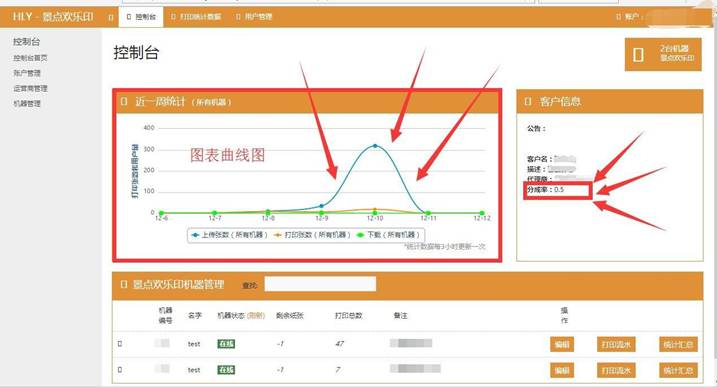Open the 账户 menu at top right
Viewport: 717px width, 388px height.
(x=630, y=17)
